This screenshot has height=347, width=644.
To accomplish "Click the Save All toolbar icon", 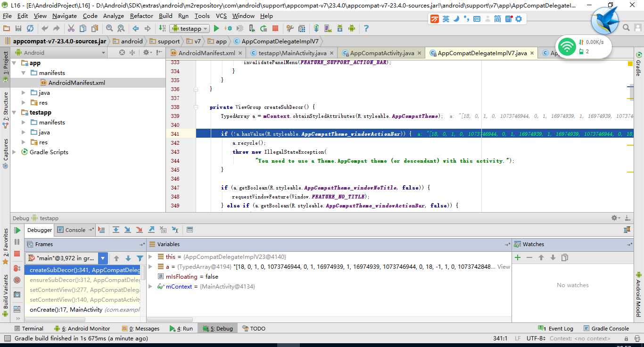I will tap(18, 28).
